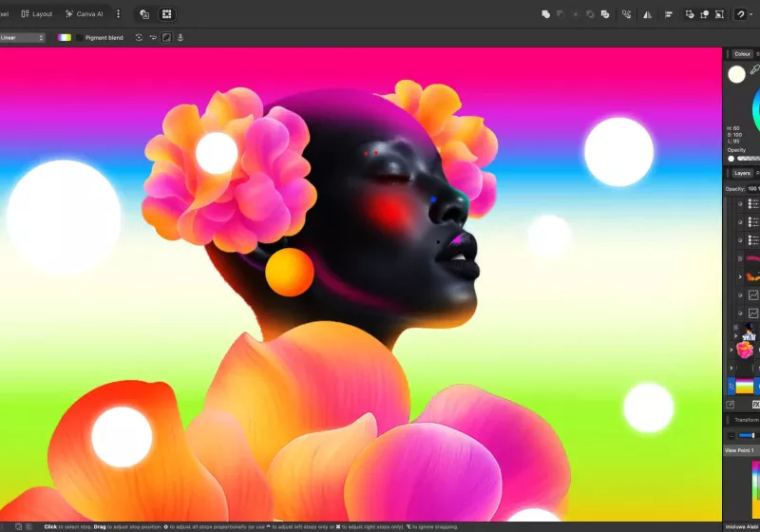Screen dimensions: 760x532
Task: Click the Flip Horizontal icon
Action: click(x=647, y=14)
